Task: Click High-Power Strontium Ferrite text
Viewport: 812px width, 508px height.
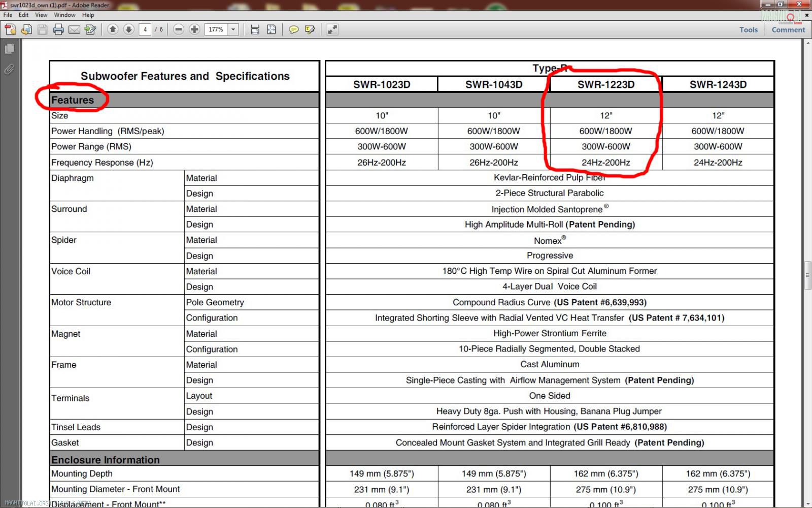Action: tap(550, 333)
